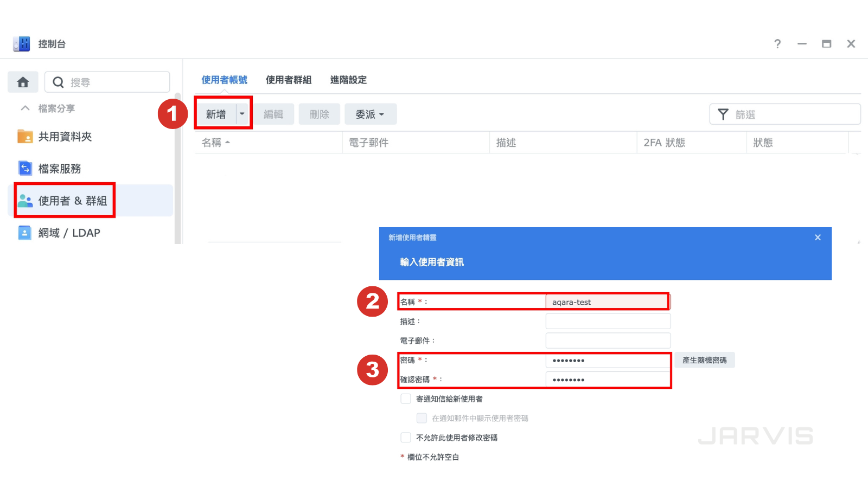The image size is (868, 488).
Task: Open the Shared Folder (共用資料夾) icon
Action: click(x=25, y=137)
